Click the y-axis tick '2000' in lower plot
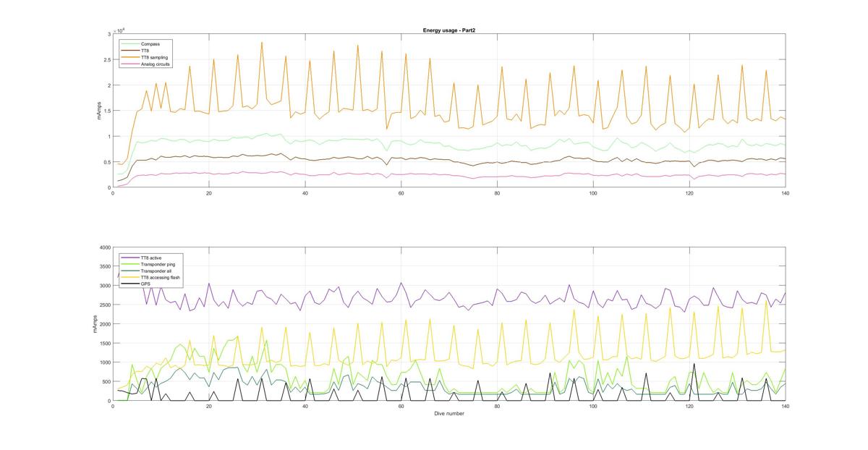868x450 pixels. 105,324
